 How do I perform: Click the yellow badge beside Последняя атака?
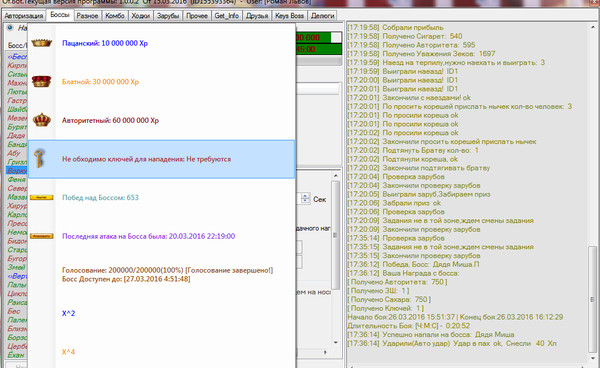pos(42,236)
